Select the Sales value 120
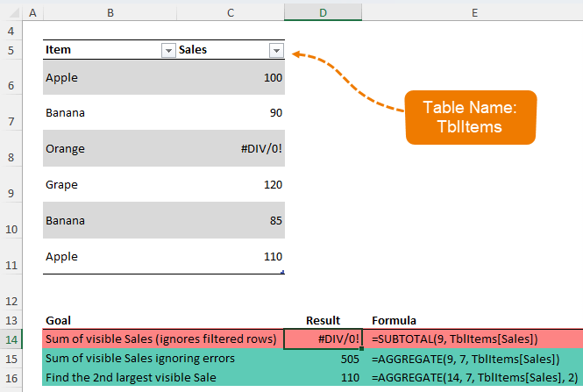583x392 pixels. tap(231, 184)
